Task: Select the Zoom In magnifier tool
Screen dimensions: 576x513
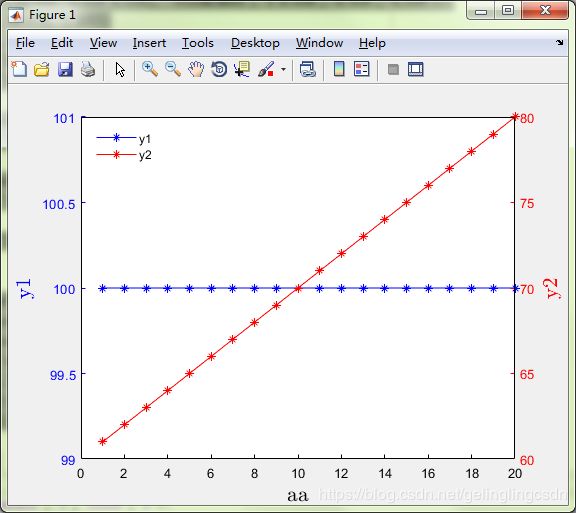Action: pos(150,69)
